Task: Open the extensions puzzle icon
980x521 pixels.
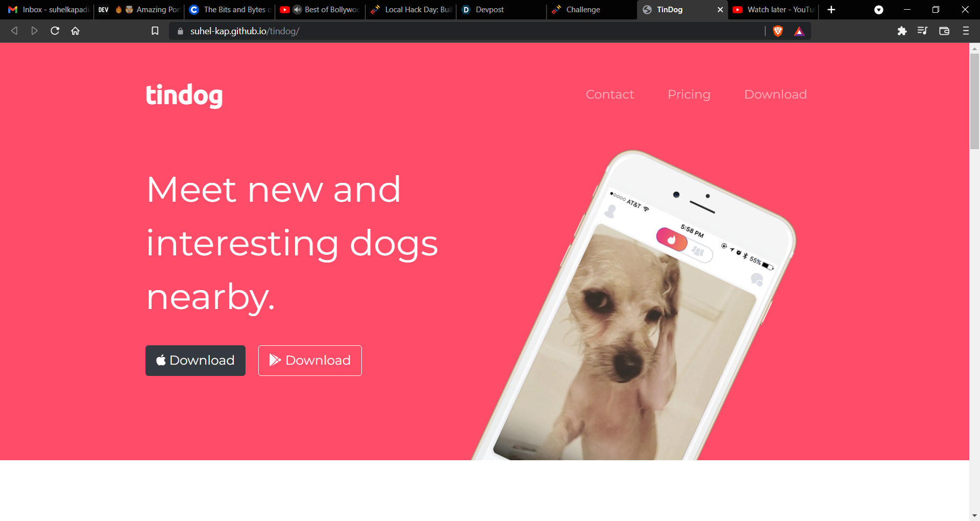Action: (x=902, y=31)
